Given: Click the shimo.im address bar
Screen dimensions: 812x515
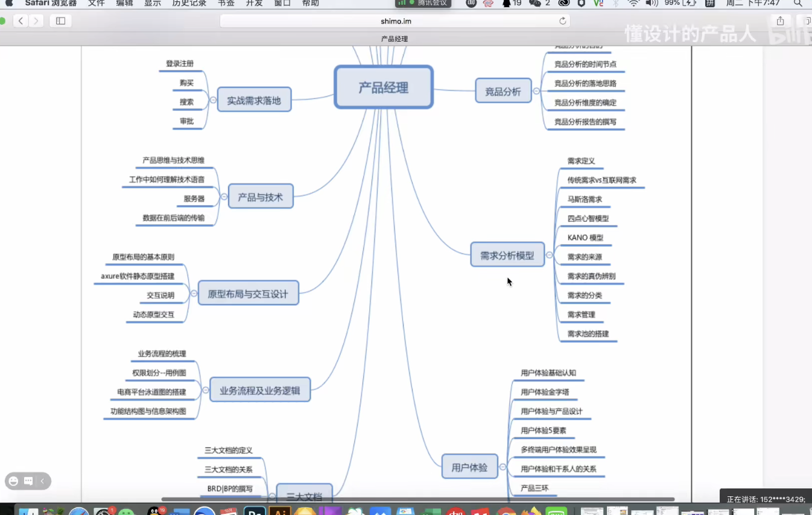Looking at the screenshot, I should point(395,21).
